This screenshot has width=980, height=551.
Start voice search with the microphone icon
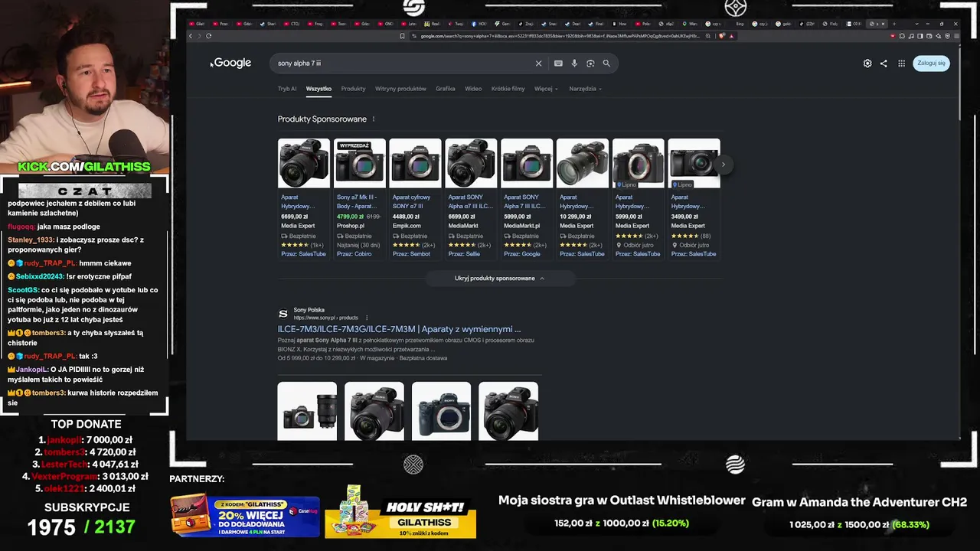point(574,64)
